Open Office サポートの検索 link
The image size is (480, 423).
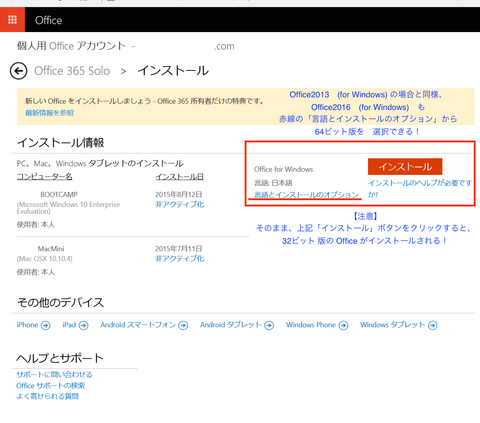51,386
